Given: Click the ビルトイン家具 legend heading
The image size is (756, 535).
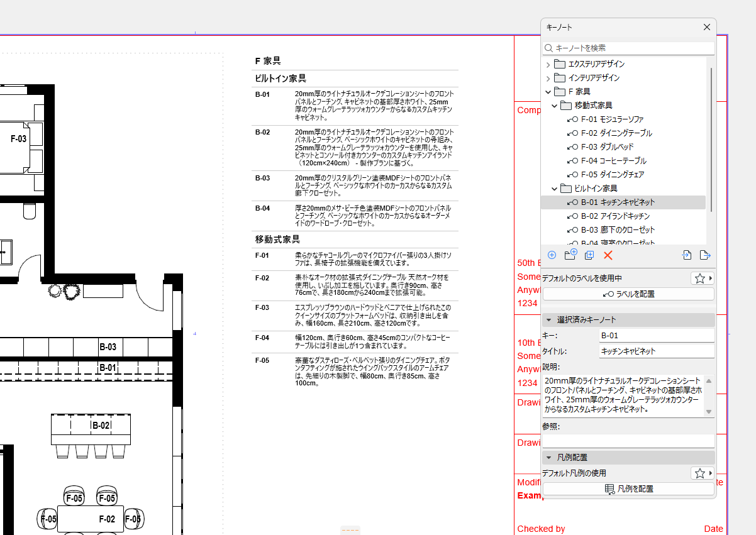Looking at the screenshot, I should click(x=281, y=79).
